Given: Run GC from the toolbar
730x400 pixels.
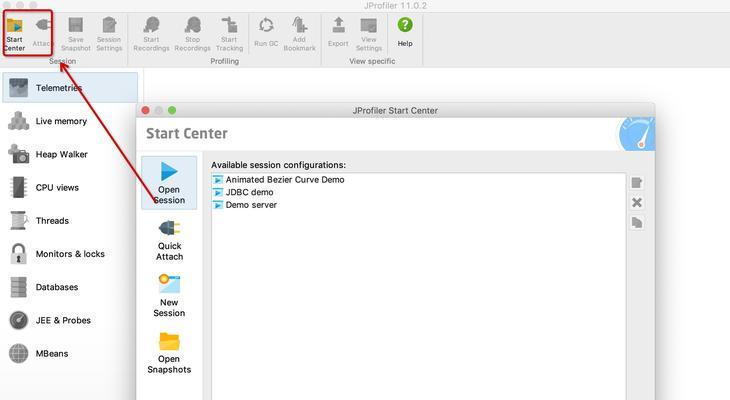Looking at the screenshot, I should coord(266,32).
